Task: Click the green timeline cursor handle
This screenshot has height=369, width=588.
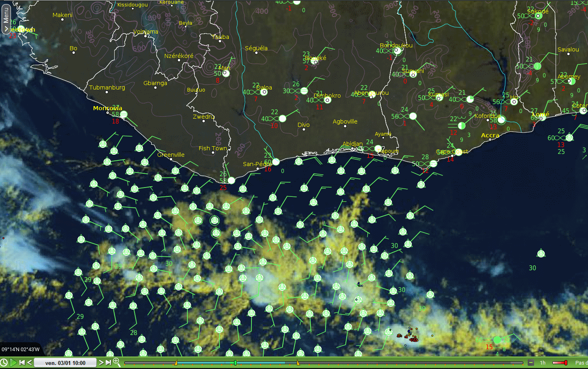Action: (235, 363)
